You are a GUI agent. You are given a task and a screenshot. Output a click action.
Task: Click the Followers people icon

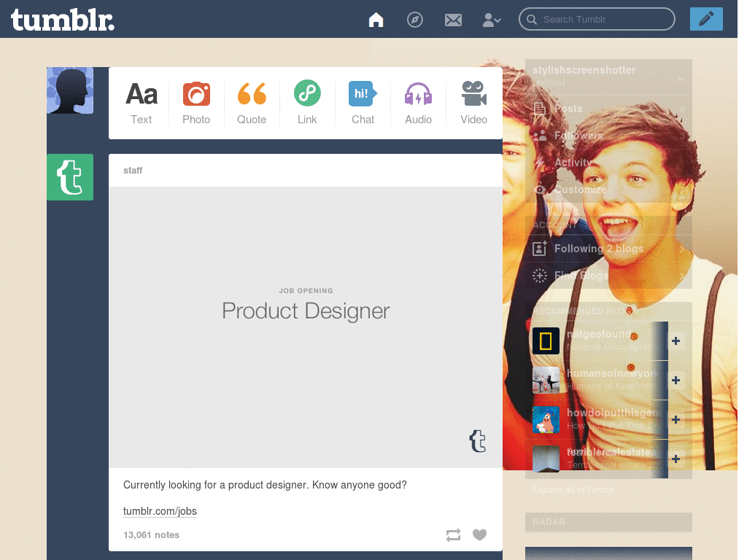point(539,136)
